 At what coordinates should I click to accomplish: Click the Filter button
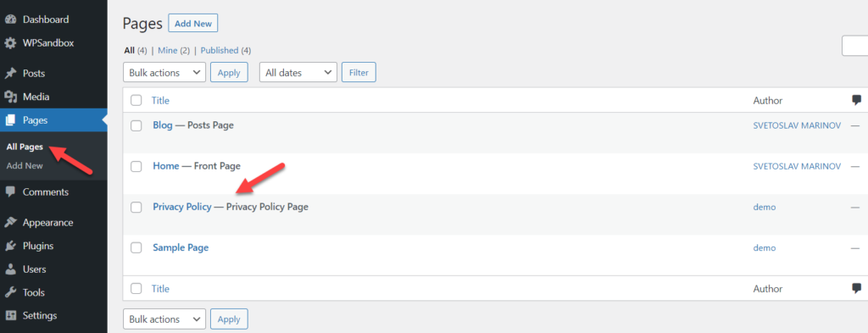click(359, 73)
